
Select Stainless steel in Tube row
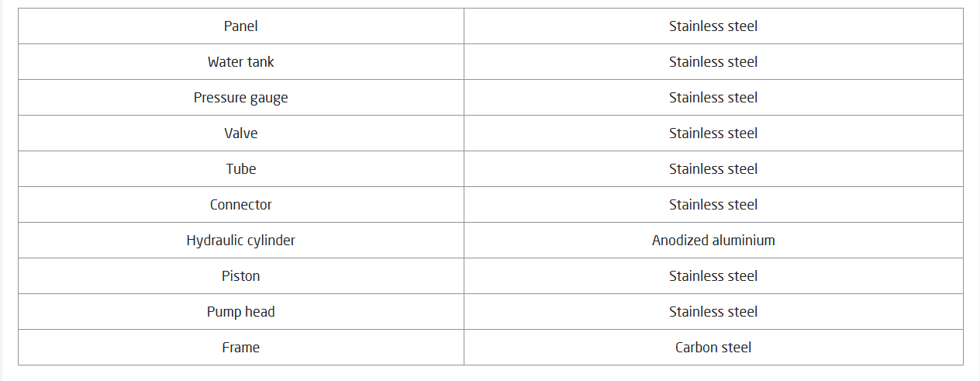[x=713, y=169]
